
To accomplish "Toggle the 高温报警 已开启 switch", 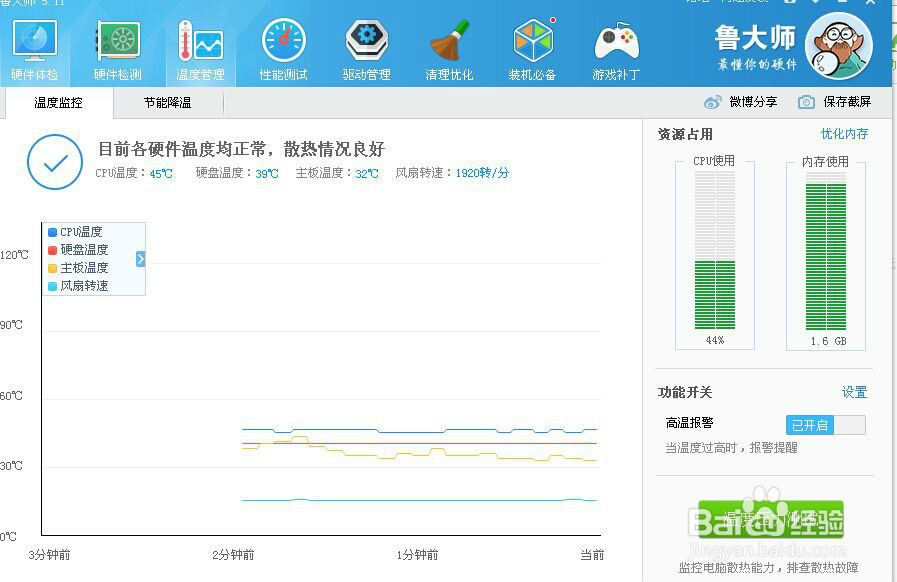I will pos(825,425).
